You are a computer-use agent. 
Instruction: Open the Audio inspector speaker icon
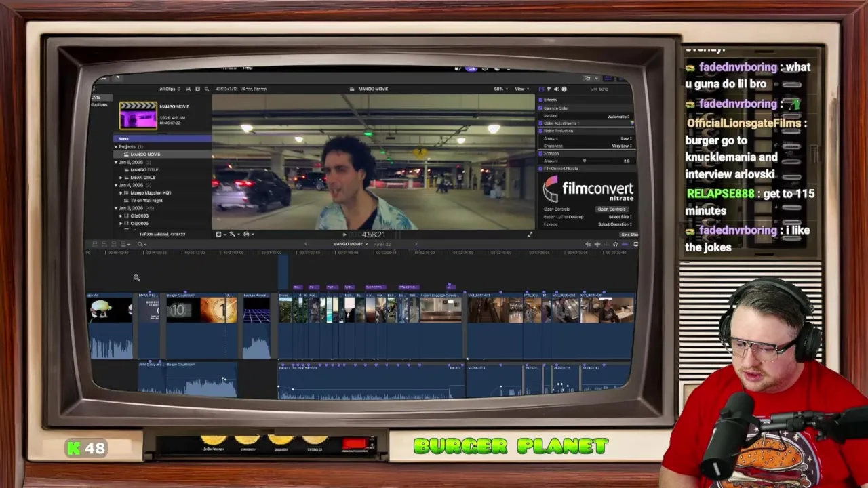(556, 89)
